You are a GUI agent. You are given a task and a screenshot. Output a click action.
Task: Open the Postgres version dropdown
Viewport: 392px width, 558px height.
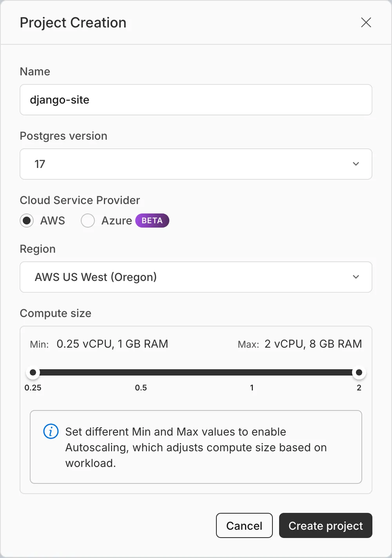coord(196,164)
